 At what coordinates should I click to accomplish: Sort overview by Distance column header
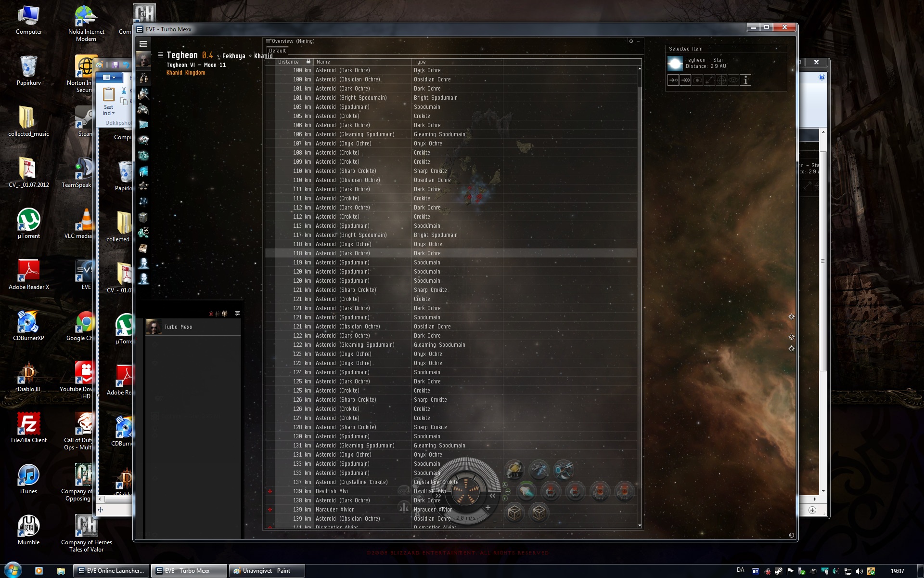tap(288, 62)
